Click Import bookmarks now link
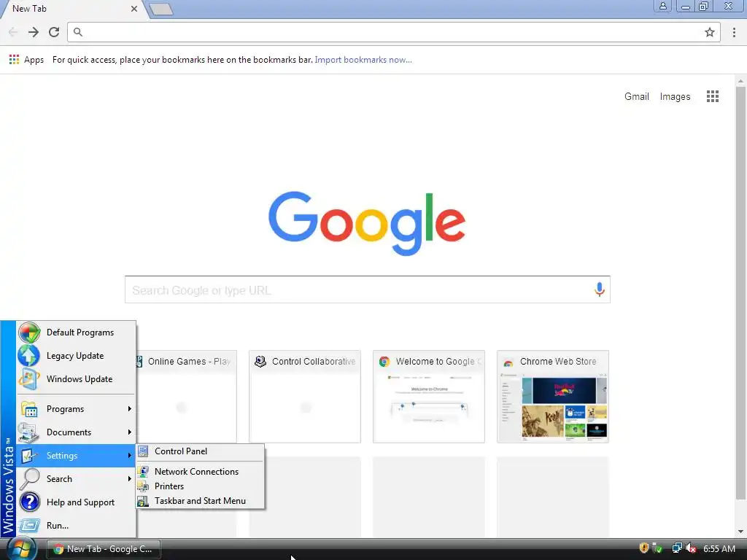The image size is (747, 560). (x=363, y=60)
